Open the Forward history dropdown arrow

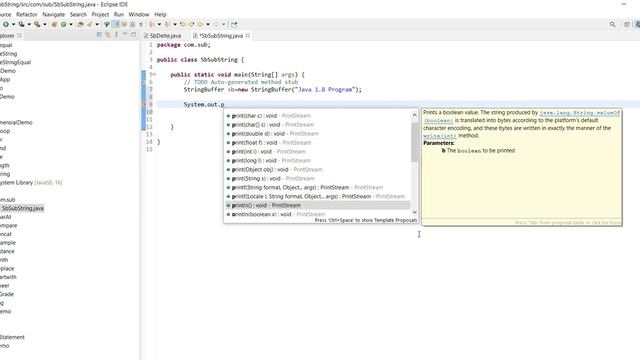click(x=224, y=24)
